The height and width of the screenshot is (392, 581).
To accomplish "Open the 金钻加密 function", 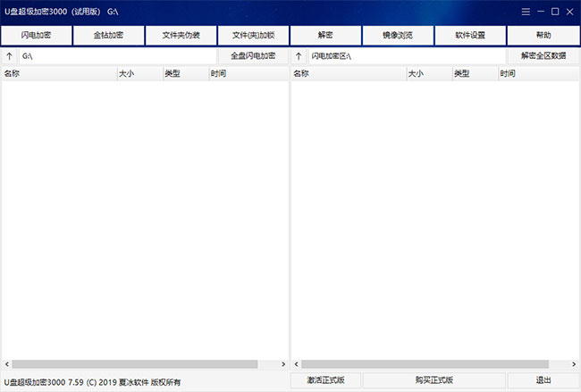I will tap(108, 36).
